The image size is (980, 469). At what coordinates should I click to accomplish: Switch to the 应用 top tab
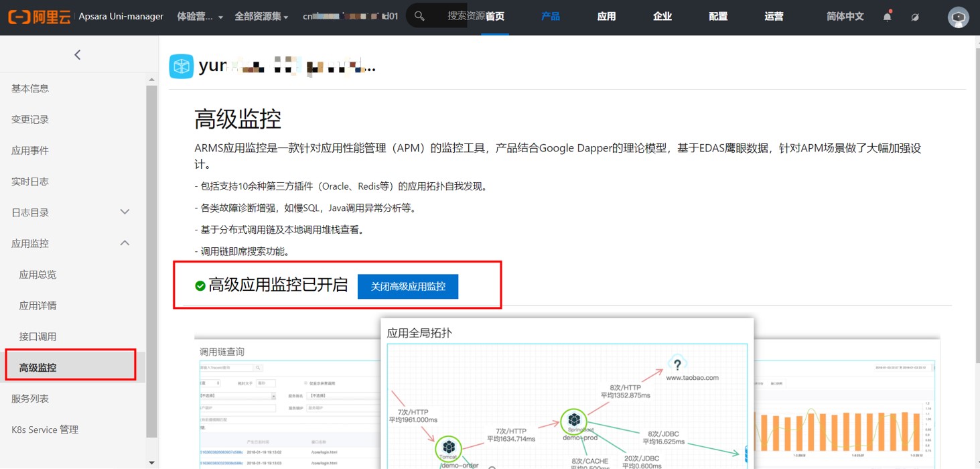click(606, 17)
